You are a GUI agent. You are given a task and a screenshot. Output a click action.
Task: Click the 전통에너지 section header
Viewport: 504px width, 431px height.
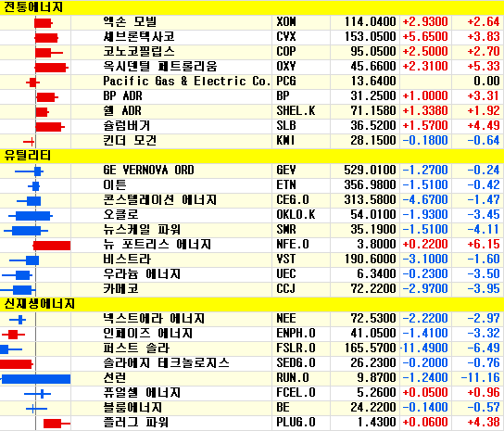(x=33, y=7)
